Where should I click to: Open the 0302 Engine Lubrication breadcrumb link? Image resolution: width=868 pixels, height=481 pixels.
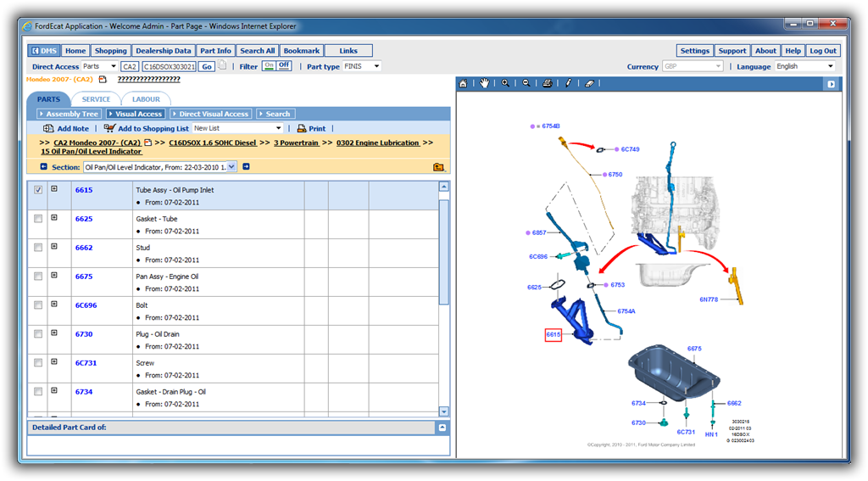pos(377,143)
